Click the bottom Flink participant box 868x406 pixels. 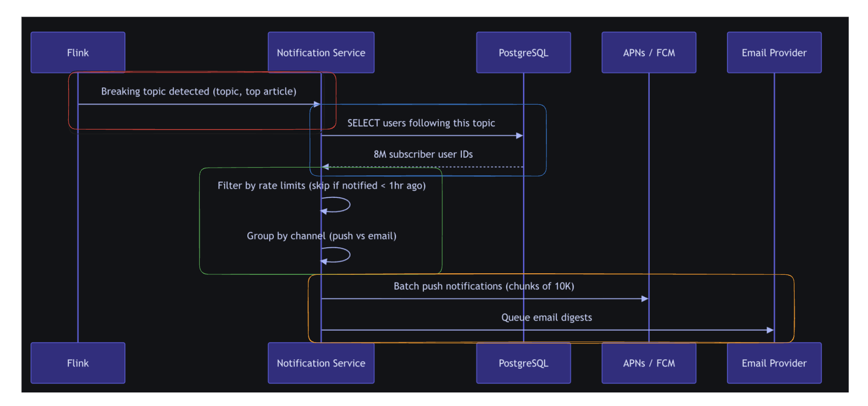(x=78, y=363)
